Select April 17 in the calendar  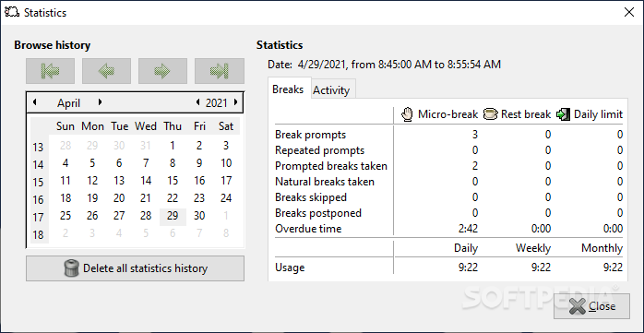pyautogui.click(x=226, y=181)
